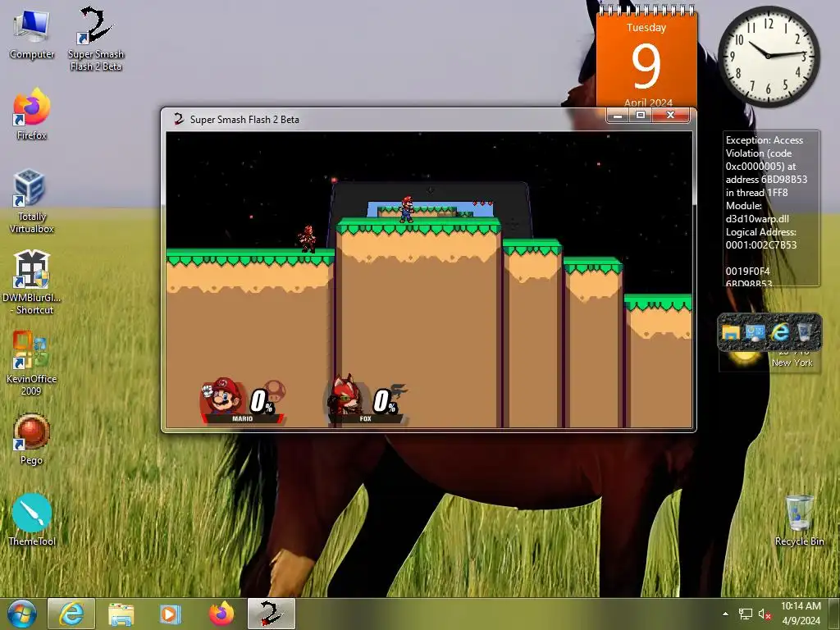Close the Super Smash Flash 2 Beta window
The width and height of the screenshot is (840, 630).
coord(671,115)
